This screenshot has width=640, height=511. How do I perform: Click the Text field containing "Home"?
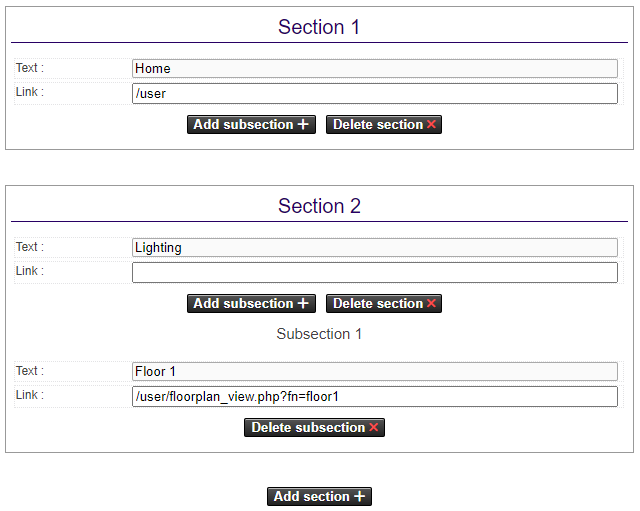[x=374, y=69]
